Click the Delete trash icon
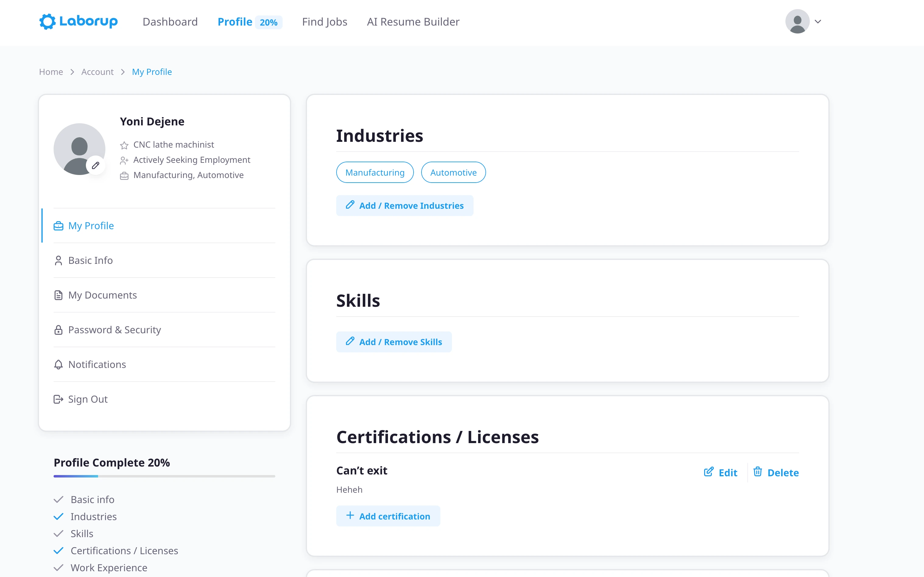Screen dimensions: 924x577 [757, 472]
